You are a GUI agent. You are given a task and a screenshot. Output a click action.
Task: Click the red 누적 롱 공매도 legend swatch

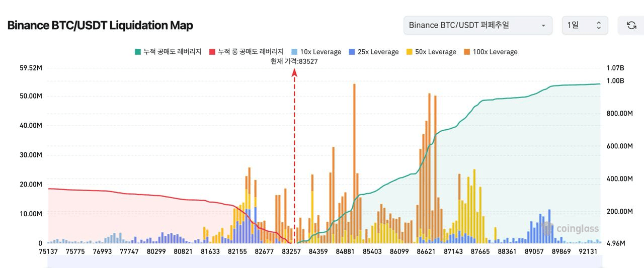(212, 52)
